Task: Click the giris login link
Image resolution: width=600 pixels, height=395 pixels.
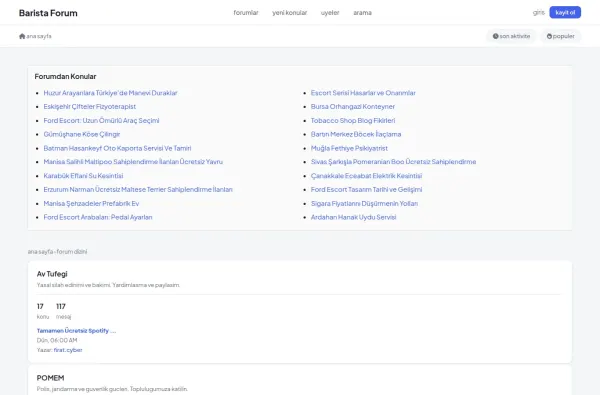Action: click(x=538, y=13)
